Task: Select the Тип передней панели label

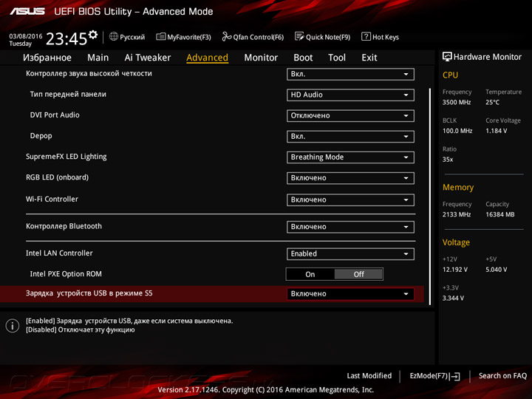Action: [x=68, y=94]
